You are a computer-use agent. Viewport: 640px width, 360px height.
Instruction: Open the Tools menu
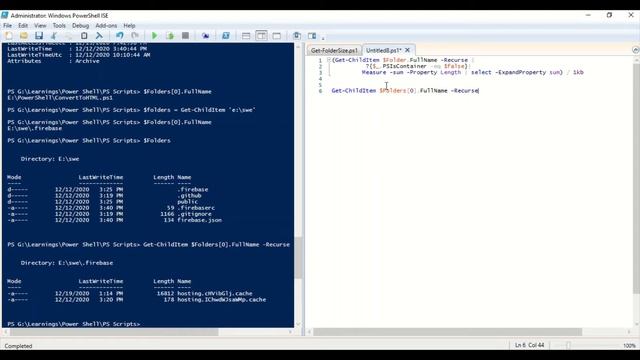click(x=59, y=26)
